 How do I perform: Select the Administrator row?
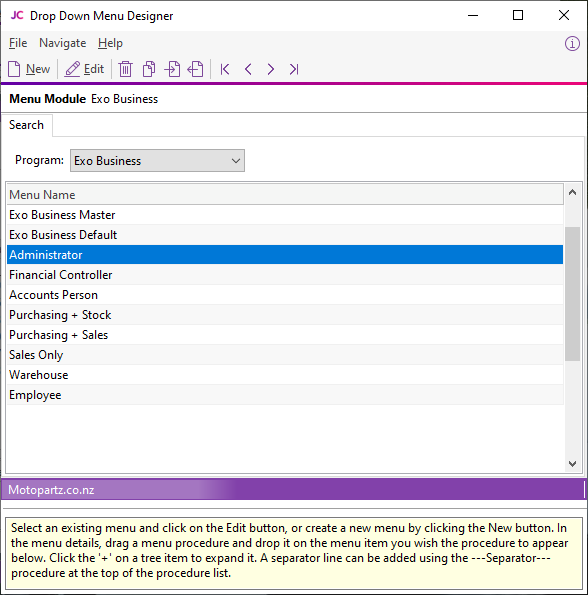pos(285,255)
